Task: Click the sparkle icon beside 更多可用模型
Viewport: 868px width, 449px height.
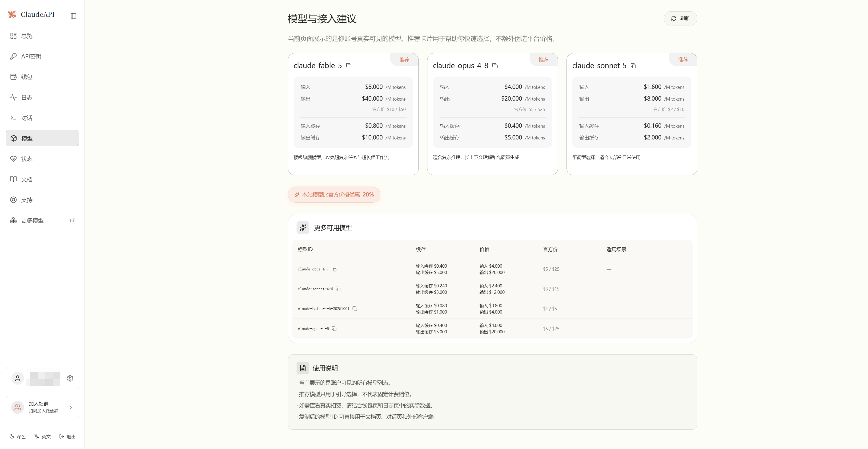Action: [303, 228]
